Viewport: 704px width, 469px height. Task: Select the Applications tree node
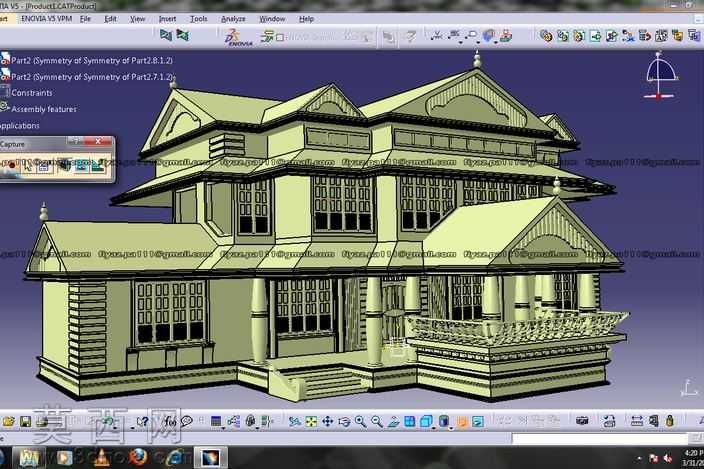[20, 126]
